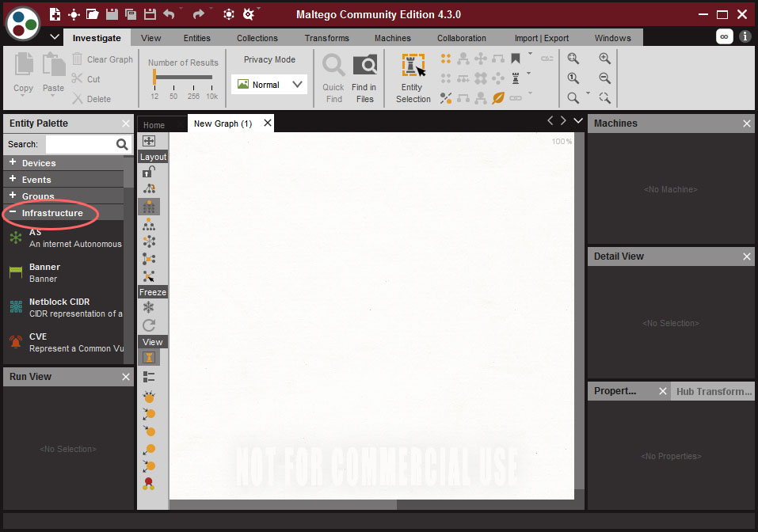
Task: Open the Machines ribbon tab
Action: [393, 38]
